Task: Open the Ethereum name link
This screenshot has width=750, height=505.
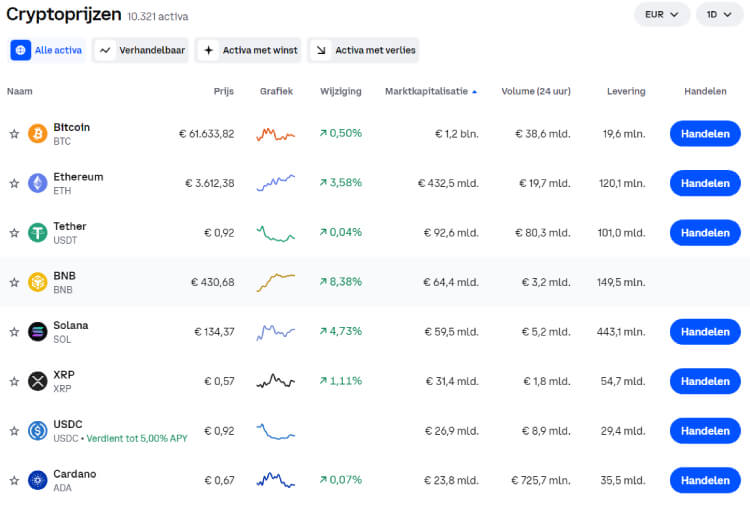Action: click(78, 177)
